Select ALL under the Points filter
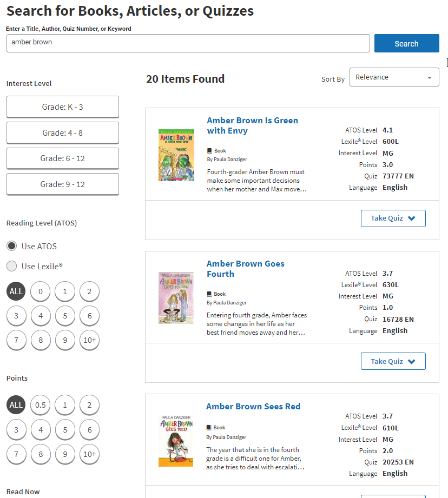The image size is (448, 498). tap(16, 405)
